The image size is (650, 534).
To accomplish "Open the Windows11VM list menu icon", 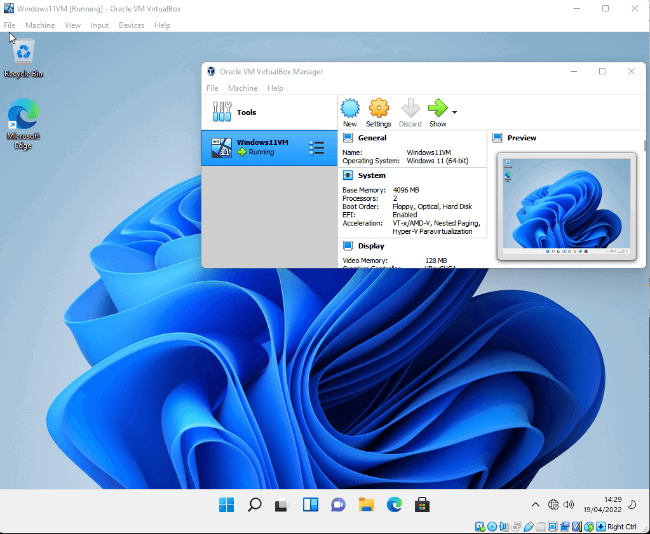I will [x=316, y=148].
